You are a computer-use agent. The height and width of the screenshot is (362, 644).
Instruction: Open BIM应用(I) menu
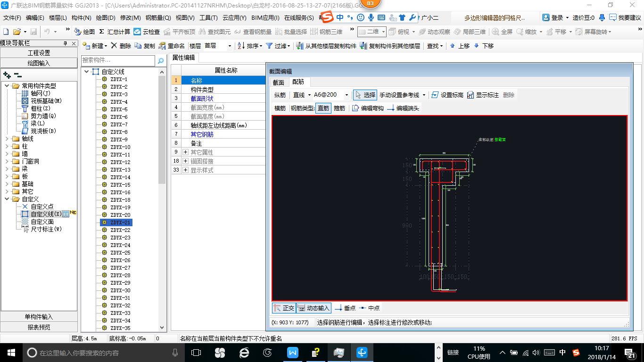point(265,18)
